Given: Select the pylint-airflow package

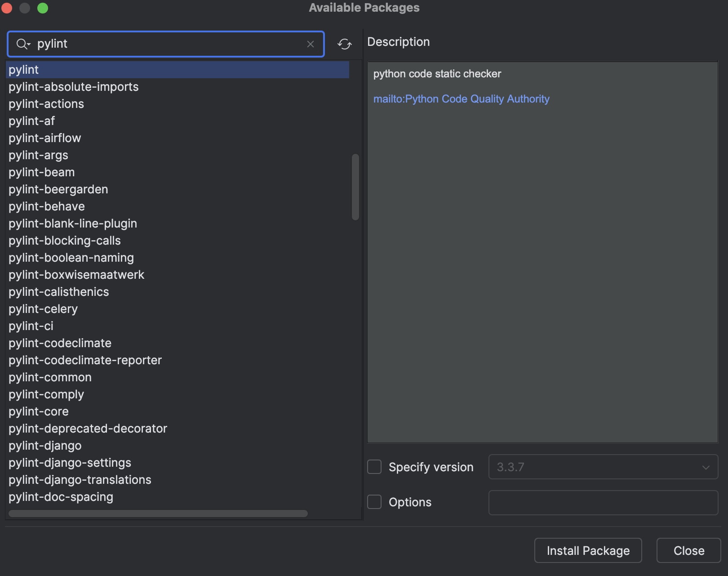Looking at the screenshot, I should [x=44, y=138].
